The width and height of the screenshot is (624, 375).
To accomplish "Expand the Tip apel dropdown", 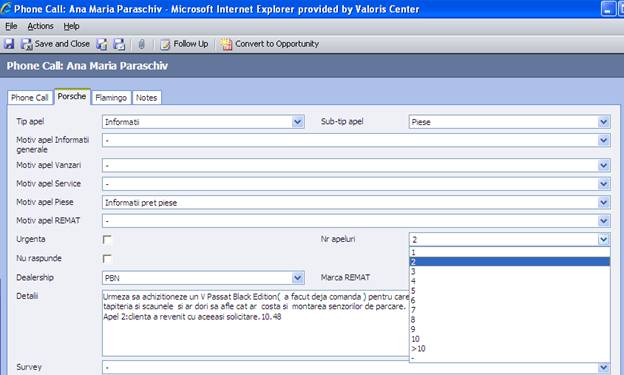I will point(298,122).
